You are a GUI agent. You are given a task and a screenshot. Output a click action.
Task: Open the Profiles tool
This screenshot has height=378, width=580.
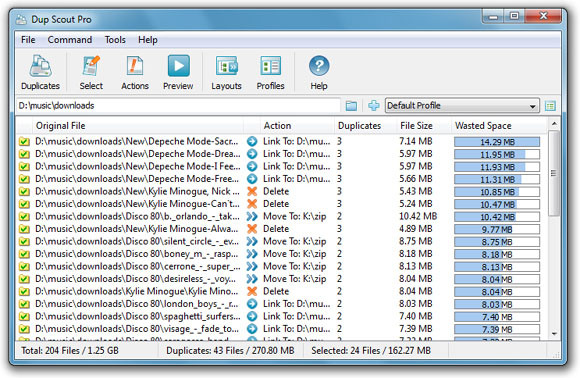pos(270,72)
